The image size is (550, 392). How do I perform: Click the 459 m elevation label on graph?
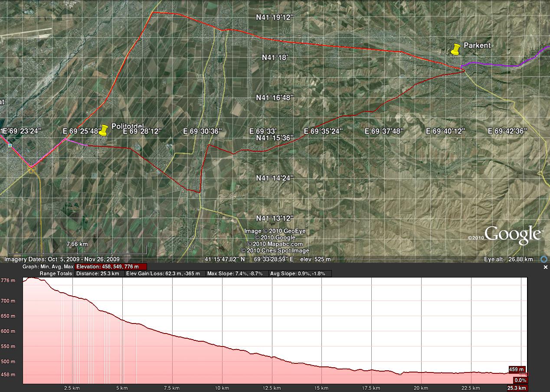(517, 370)
